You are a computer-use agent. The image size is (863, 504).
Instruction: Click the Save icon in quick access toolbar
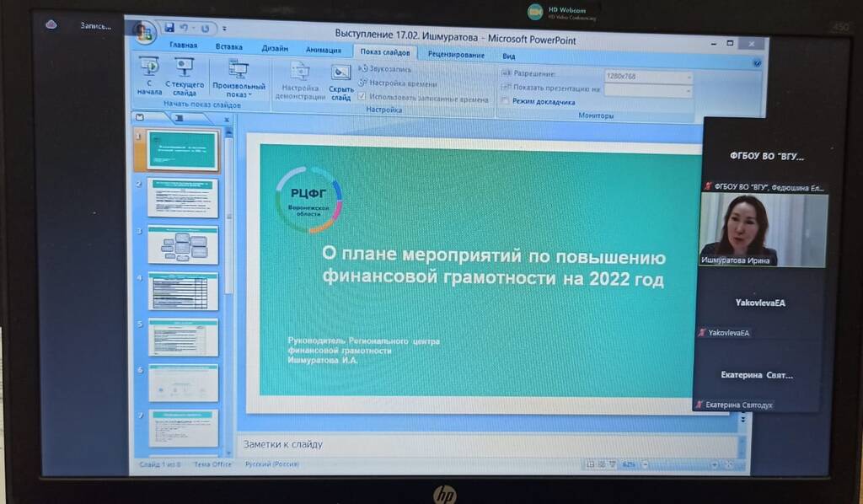click(169, 28)
